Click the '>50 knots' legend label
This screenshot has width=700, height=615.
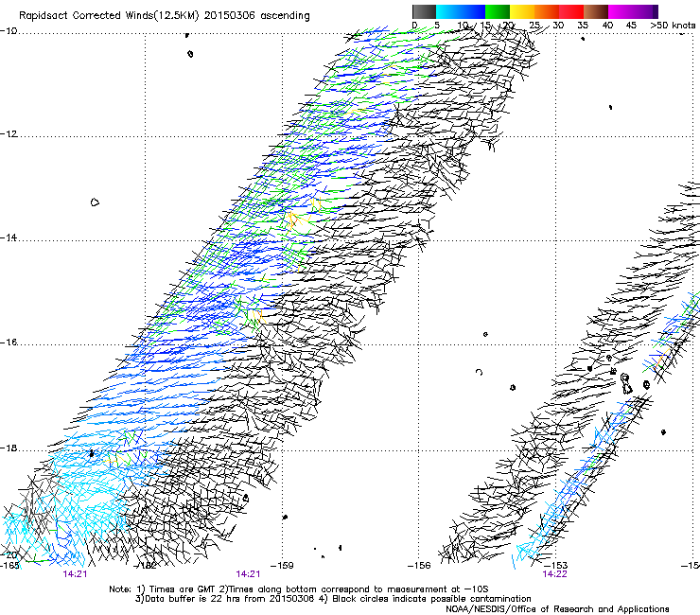click(x=673, y=26)
